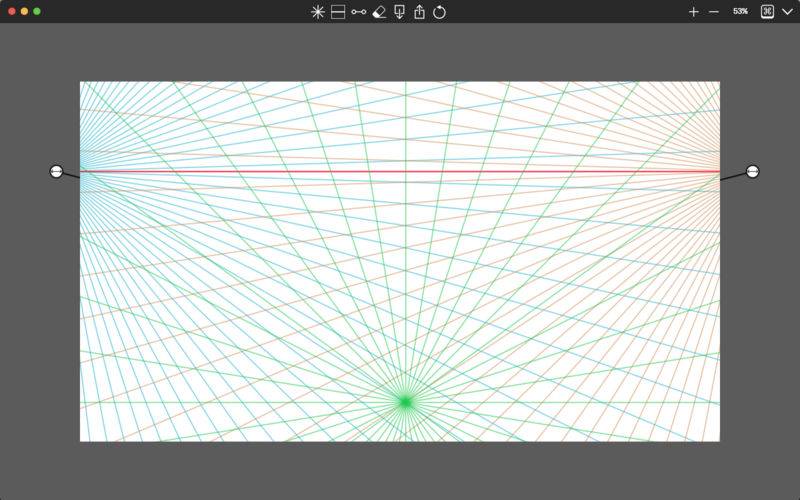The height and width of the screenshot is (500, 800).
Task: Zoom out with the minus button
Action: pos(714,12)
